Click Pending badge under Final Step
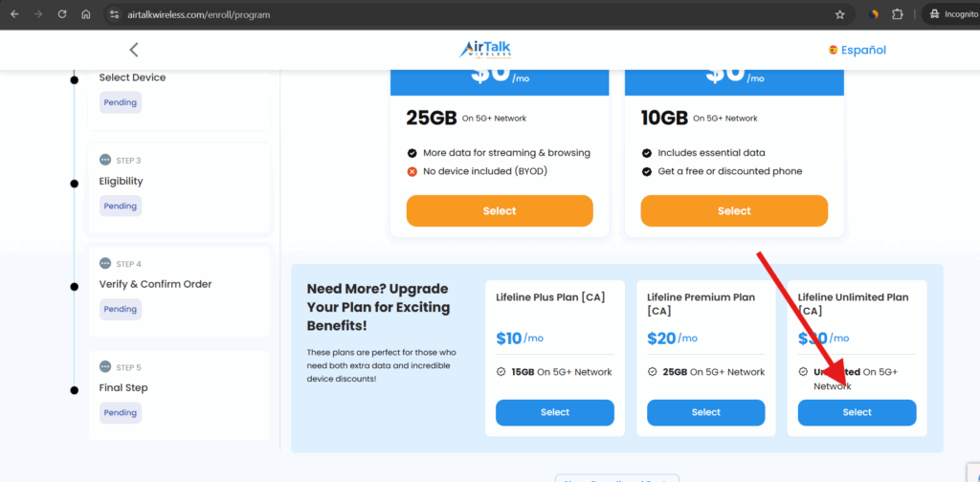Screen dimensions: 980x482 tap(121, 413)
